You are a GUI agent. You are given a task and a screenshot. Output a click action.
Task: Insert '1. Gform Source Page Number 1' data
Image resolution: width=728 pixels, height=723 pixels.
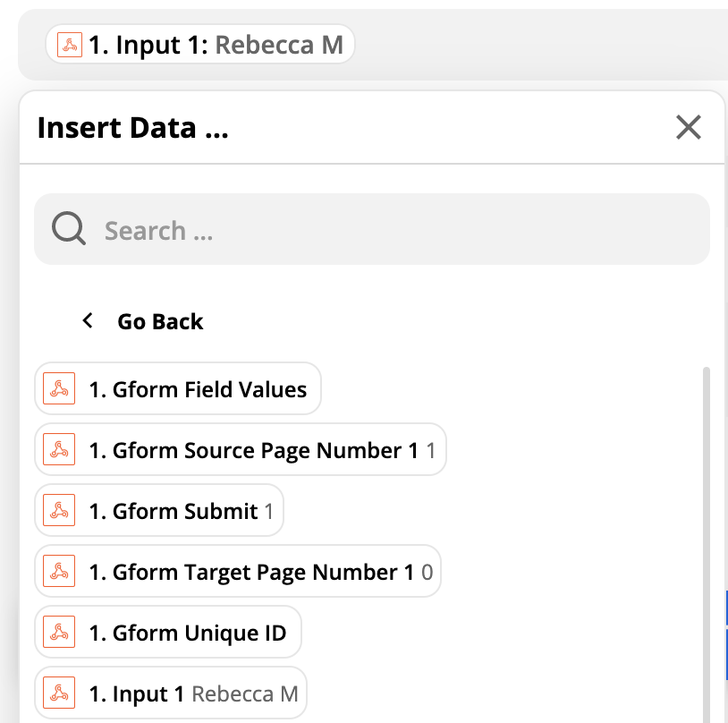pos(241,449)
